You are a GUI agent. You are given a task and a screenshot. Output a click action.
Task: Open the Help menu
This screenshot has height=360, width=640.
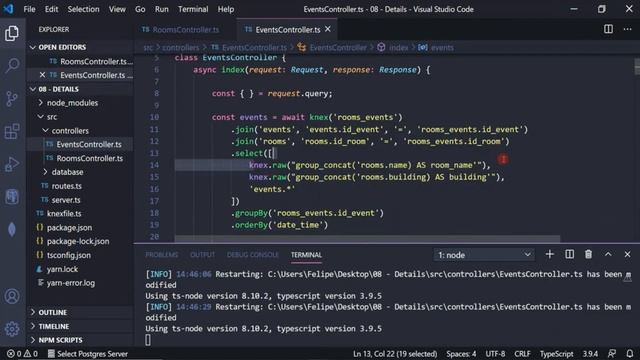coord(226,9)
